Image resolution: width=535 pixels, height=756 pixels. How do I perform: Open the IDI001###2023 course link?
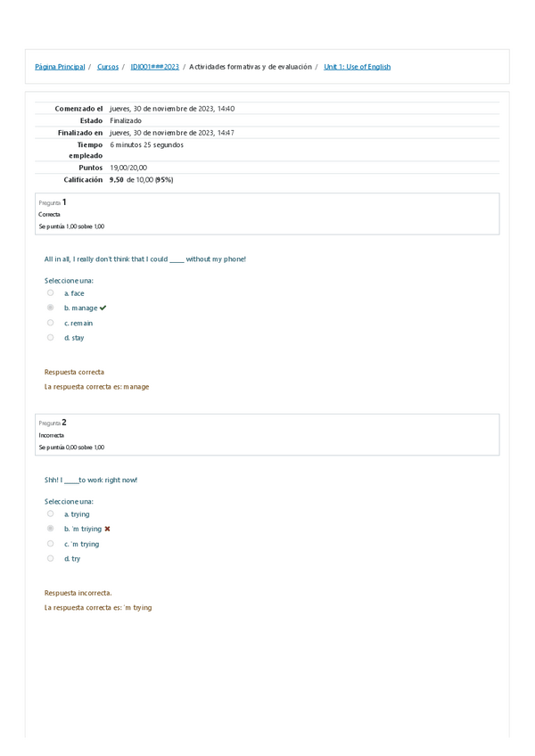point(155,67)
